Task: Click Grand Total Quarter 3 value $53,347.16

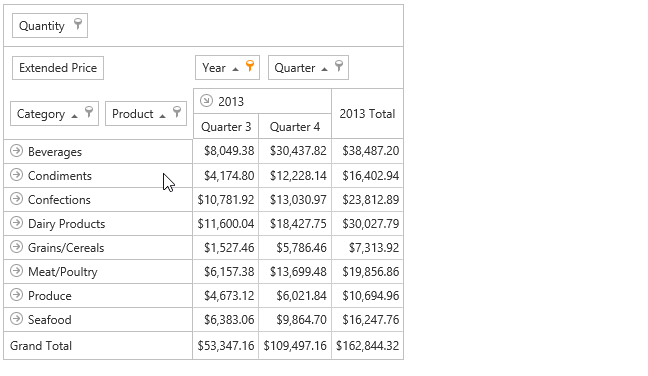Action: click(x=226, y=345)
